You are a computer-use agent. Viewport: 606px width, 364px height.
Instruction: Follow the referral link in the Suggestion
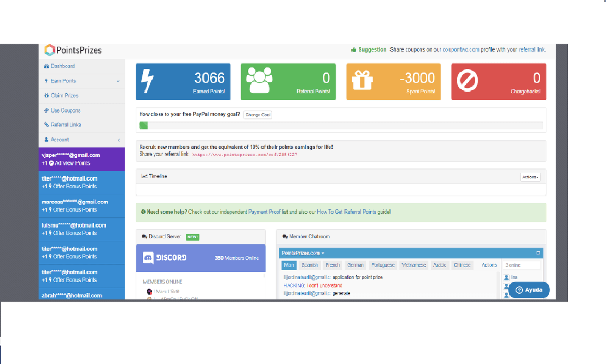(532, 50)
